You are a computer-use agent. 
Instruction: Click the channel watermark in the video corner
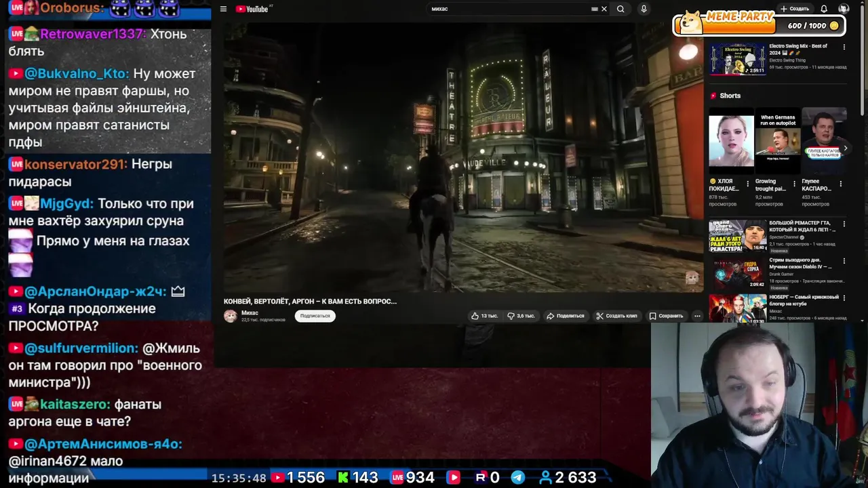(x=692, y=279)
